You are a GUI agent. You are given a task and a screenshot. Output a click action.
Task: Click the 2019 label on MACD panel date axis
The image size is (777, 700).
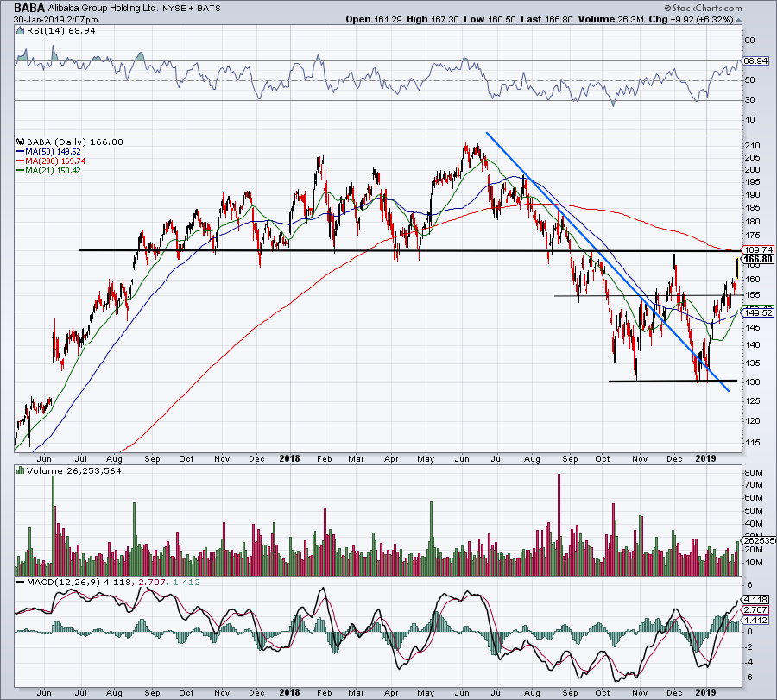pyautogui.click(x=705, y=692)
